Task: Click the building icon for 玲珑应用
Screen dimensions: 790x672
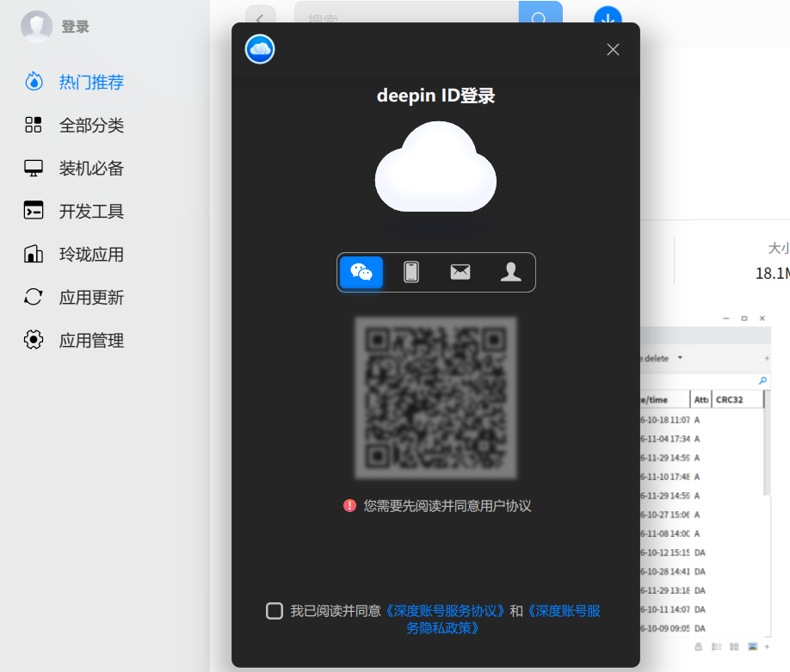Action: click(34, 254)
